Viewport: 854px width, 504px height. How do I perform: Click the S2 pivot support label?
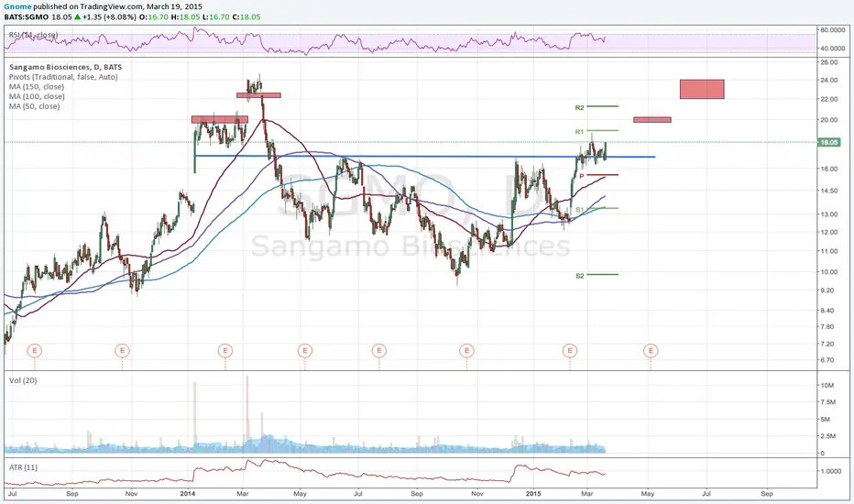pos(579,276)
